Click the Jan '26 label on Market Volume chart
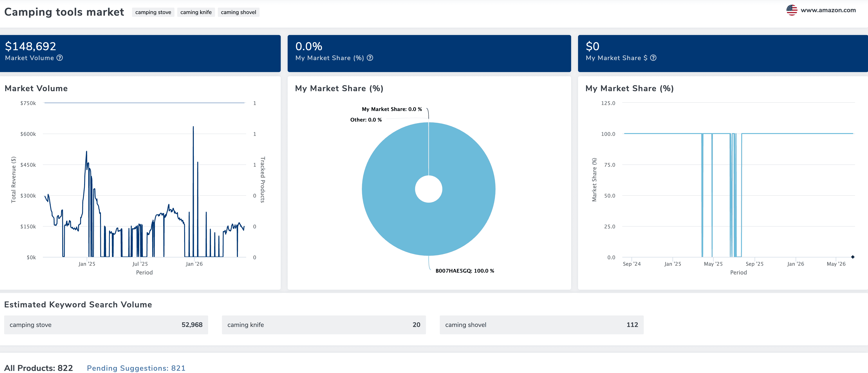 click(x=194, y=264)
